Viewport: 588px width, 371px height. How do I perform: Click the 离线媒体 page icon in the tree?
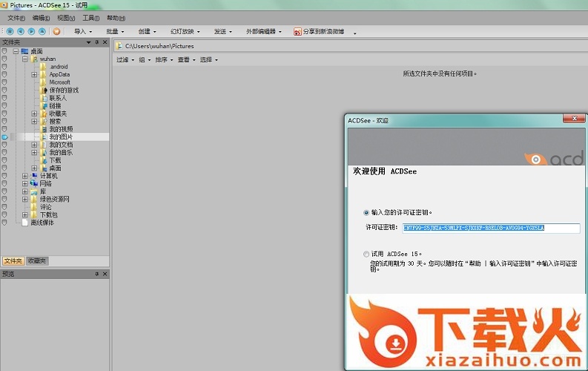[25, 223]
